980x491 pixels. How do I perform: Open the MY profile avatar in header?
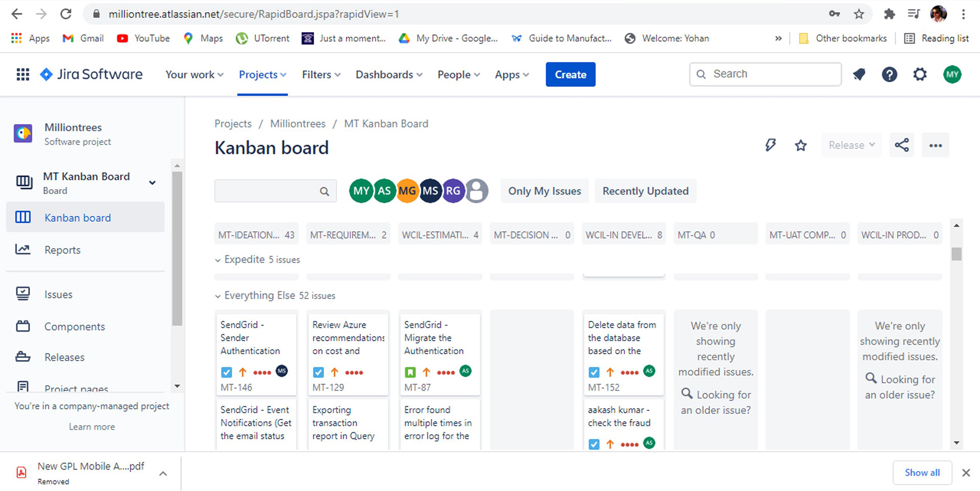point(952,75)
